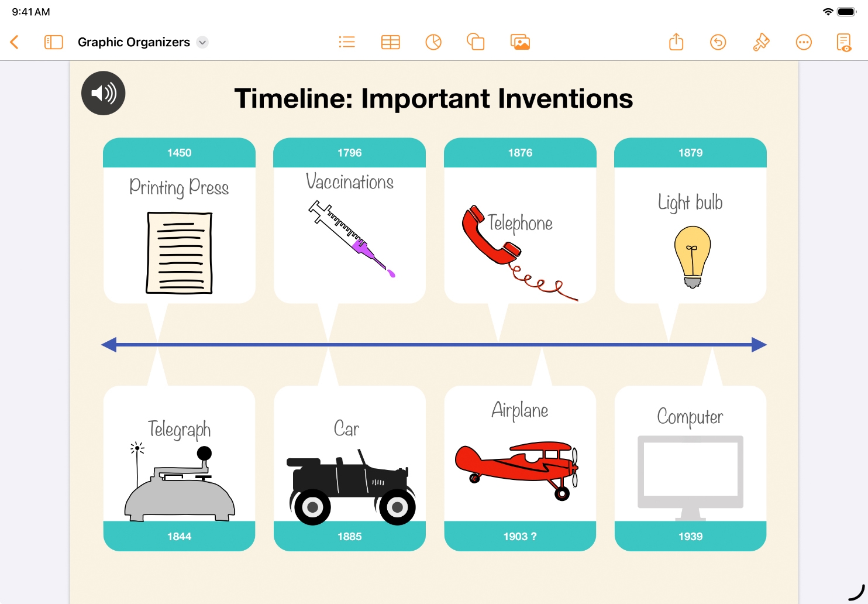Share the document via share icon
This screenshot has height=604, width=868.
(x=676, y=42)
